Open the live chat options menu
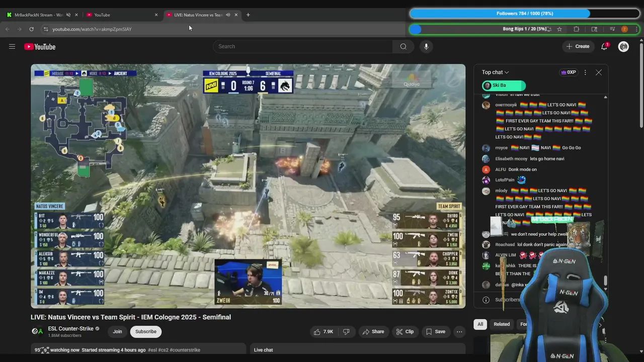The width and height of the screenshot is (644, 362). pyautogui.click(x=585, y=72)
